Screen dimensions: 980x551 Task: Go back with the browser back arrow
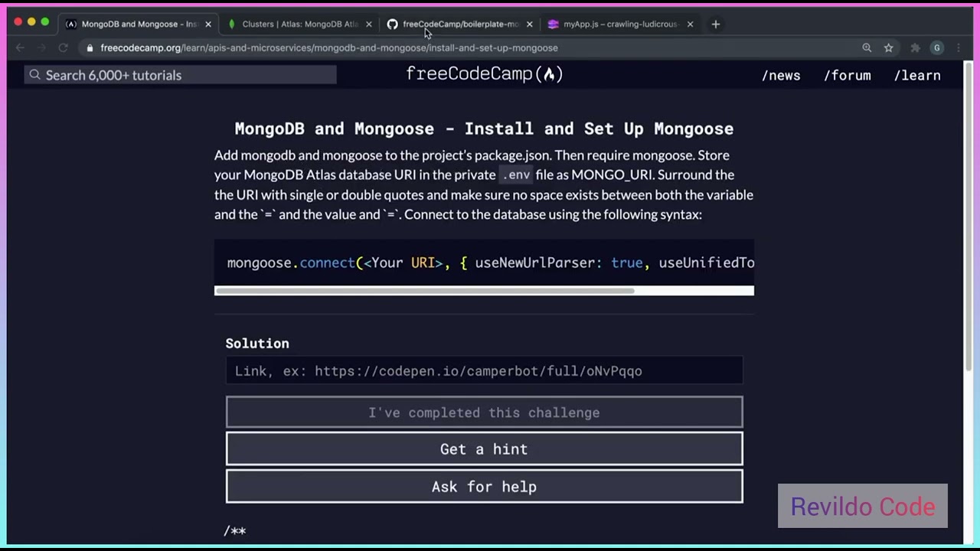pyautogui.click(x=21, y=47)
